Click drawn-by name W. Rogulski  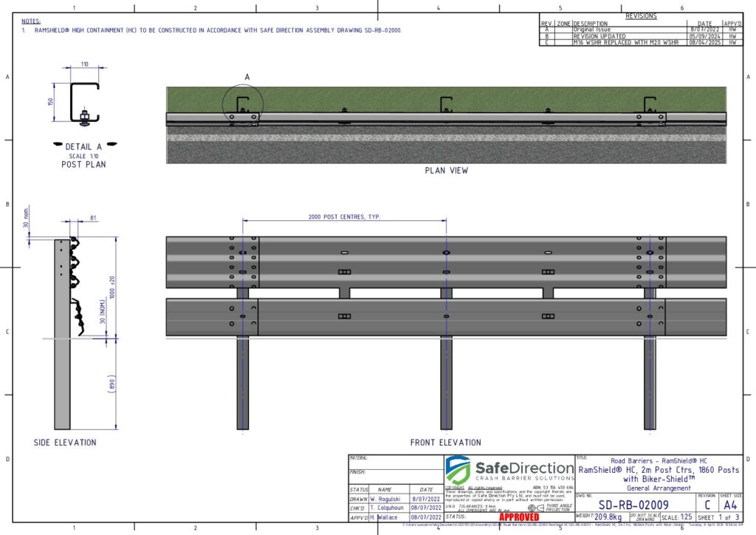[x=394, y=499]
